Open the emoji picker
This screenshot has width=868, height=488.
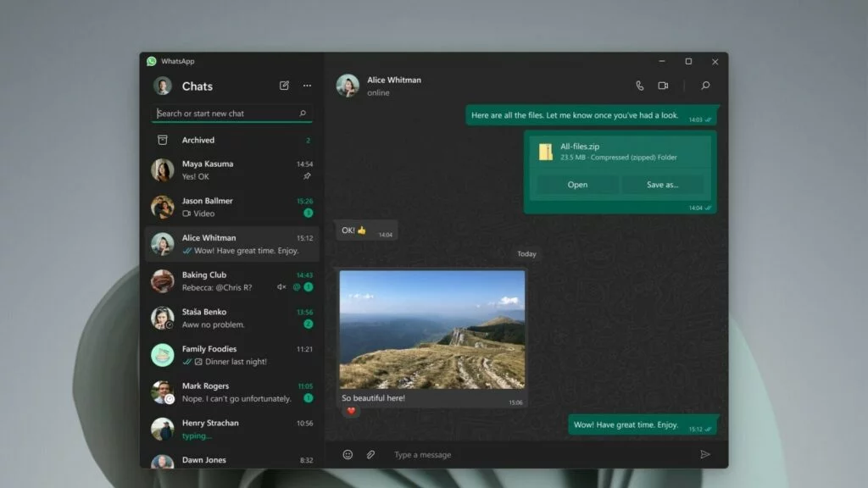(348, 454)
